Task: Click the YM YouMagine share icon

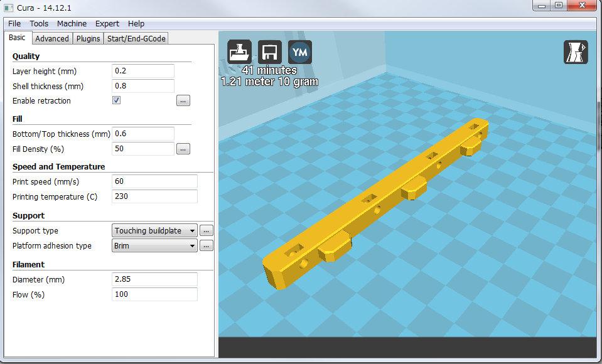Action: click(x=300, y=52)
